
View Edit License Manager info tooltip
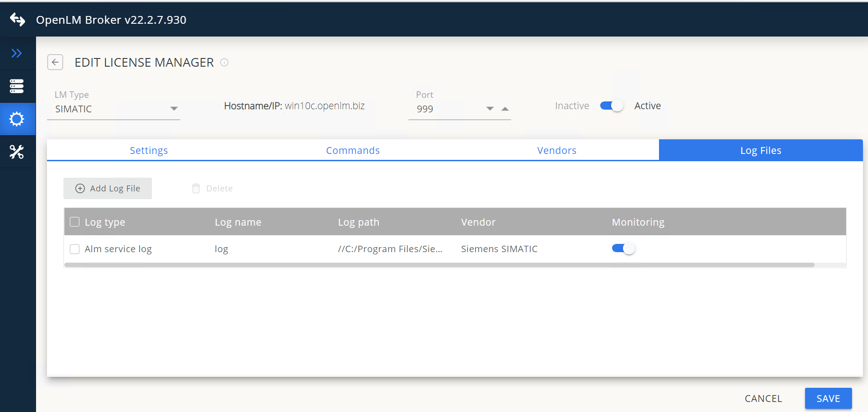(224, 63)
